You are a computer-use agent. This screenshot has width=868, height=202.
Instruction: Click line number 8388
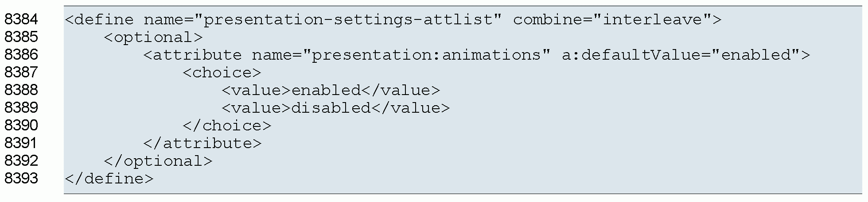point(21,90)
